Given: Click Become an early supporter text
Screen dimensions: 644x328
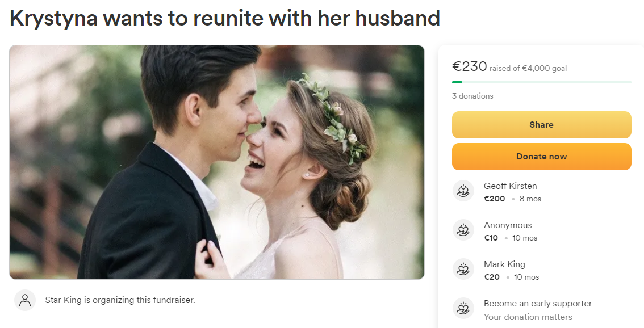Looking at the screenshot, I should click(x=538, y=304).
